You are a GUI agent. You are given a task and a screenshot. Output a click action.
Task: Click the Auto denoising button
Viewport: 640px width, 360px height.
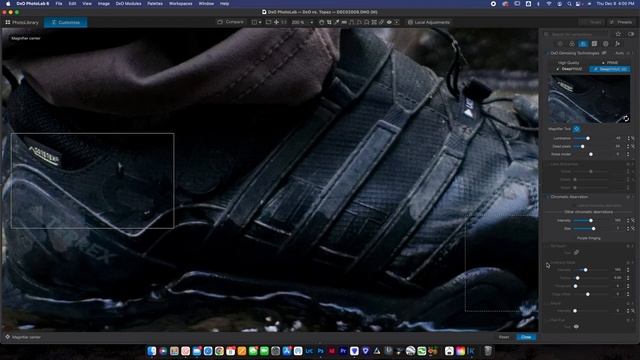click(x=620, y=53)
